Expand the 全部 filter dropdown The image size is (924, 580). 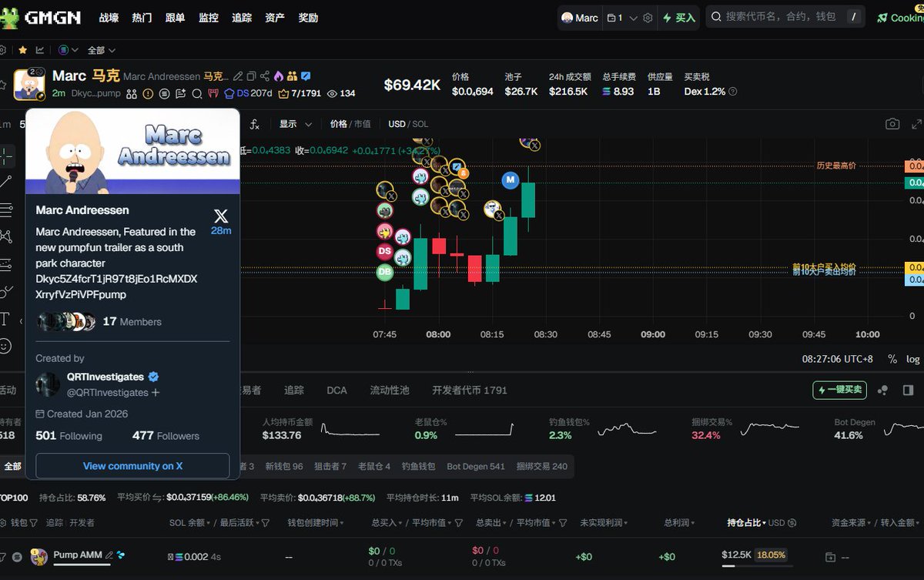[101, 50]
